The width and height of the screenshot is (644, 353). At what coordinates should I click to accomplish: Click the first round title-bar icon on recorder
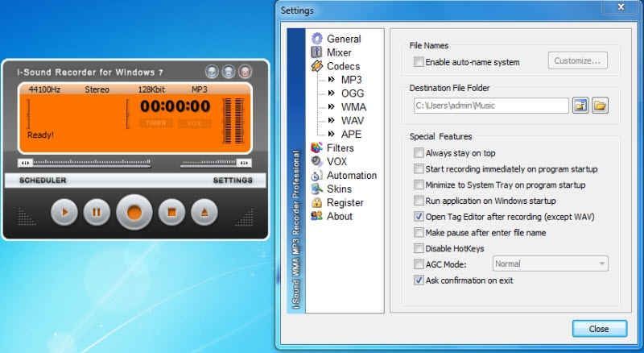pyautogui.click(x=212, y=72)
